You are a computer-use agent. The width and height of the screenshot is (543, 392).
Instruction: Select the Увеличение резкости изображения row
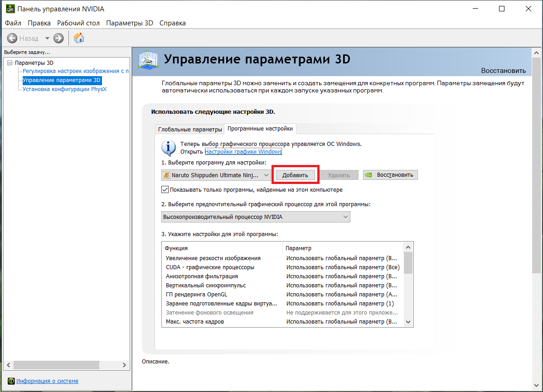[282, 258]
